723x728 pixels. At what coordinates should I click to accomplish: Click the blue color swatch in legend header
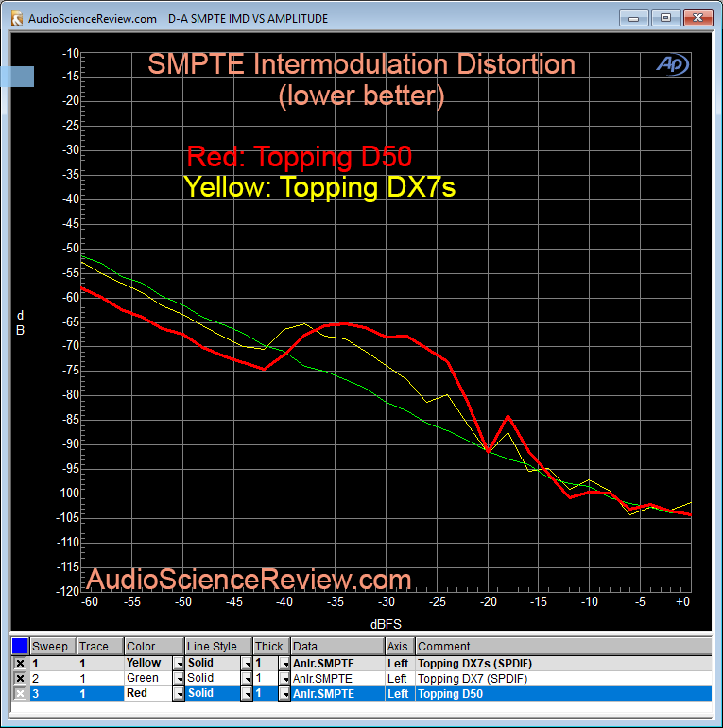(x=20, y=646)
